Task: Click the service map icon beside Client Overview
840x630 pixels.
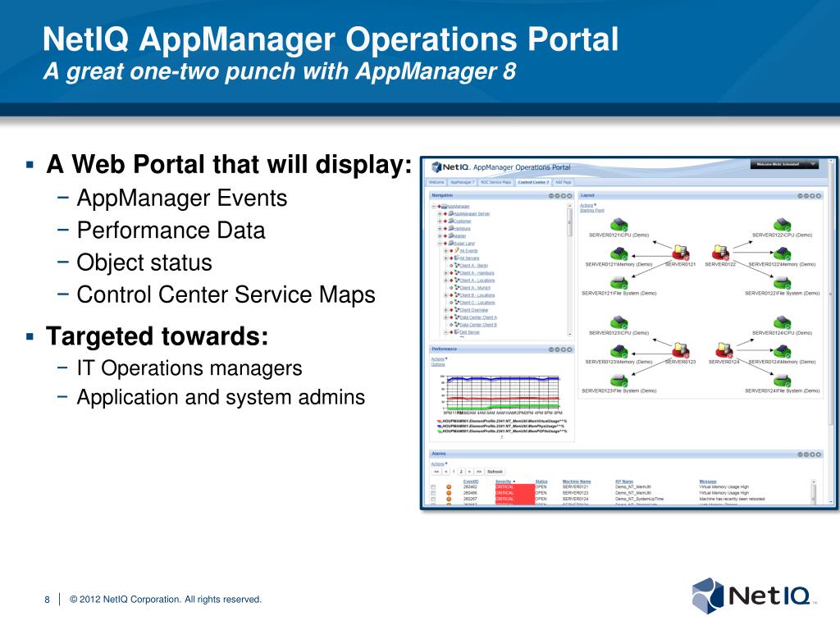Action: (456, 309)
